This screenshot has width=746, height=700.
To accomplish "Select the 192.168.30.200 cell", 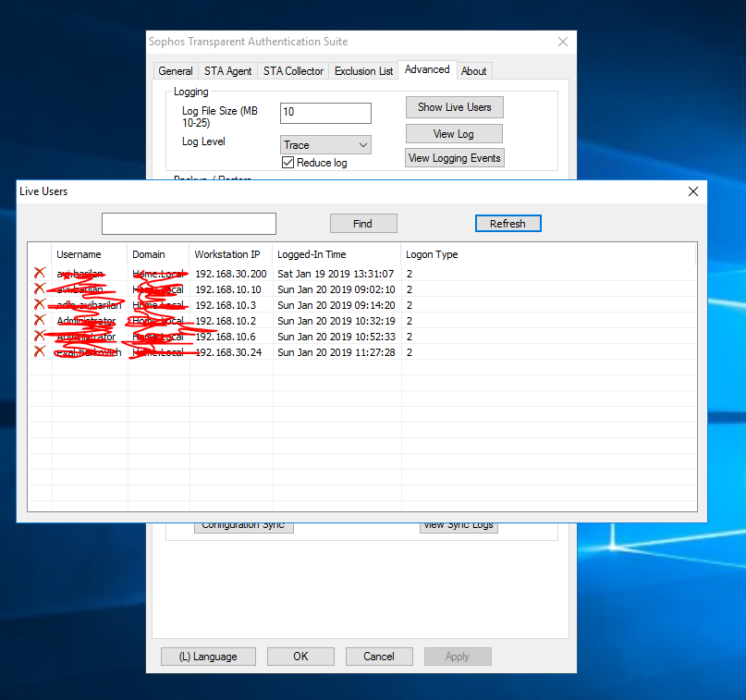I will 231,274.
